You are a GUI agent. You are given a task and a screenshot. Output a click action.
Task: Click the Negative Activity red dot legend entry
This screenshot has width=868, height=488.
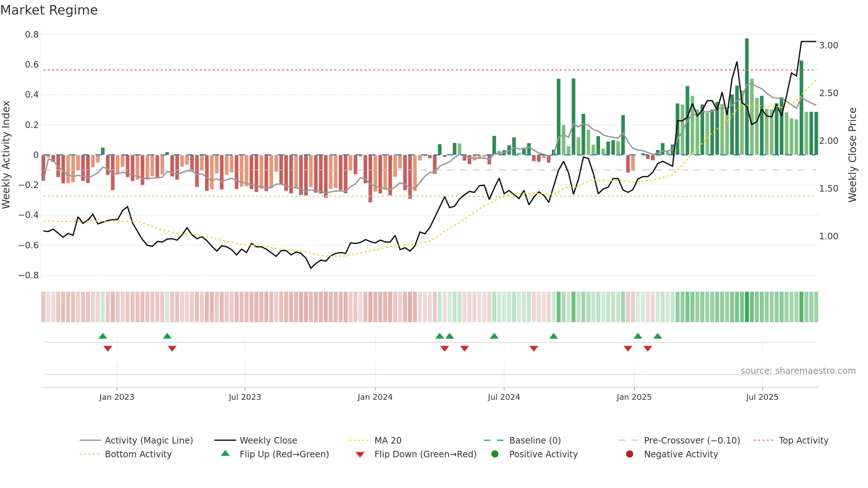672,454
